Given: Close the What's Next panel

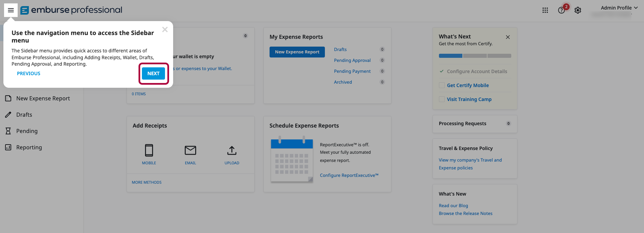Looking at the screenshot, I should click(x=508, y=37).
